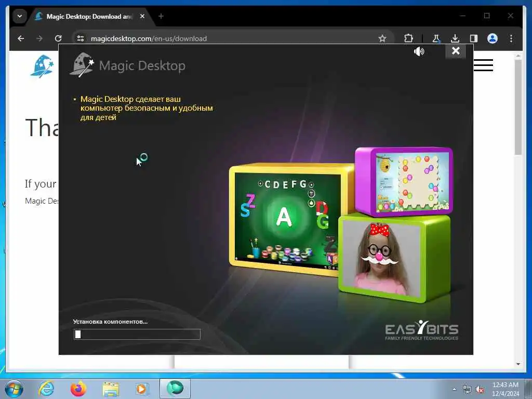Select the active installer taskbar button
This screenshot has height=399, width=532.
[x=175, y=389]
